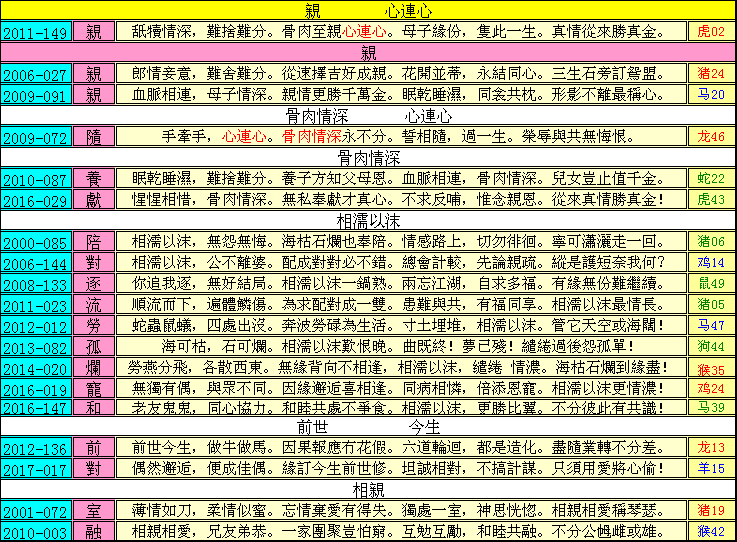Click the 相親 section header
Viewport: 737px width, 542px height.
pyautogui.click(x=368, y=489)
